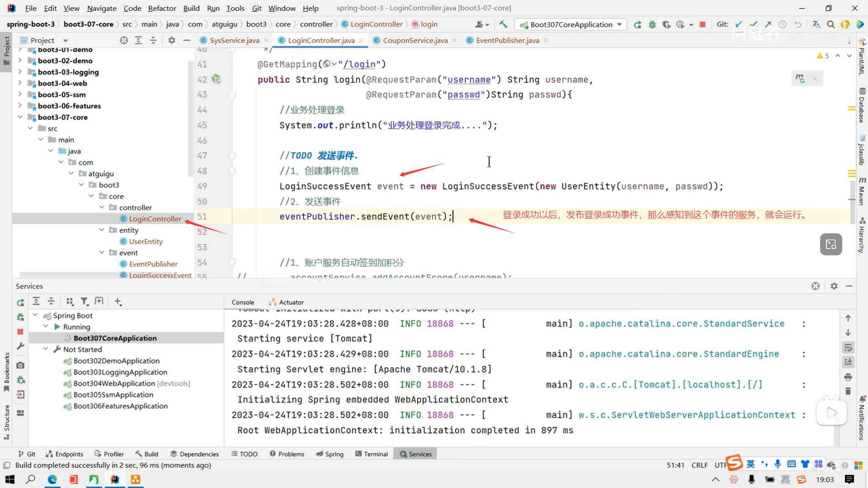Click the red Stop run icon

[x=702, y=24]
